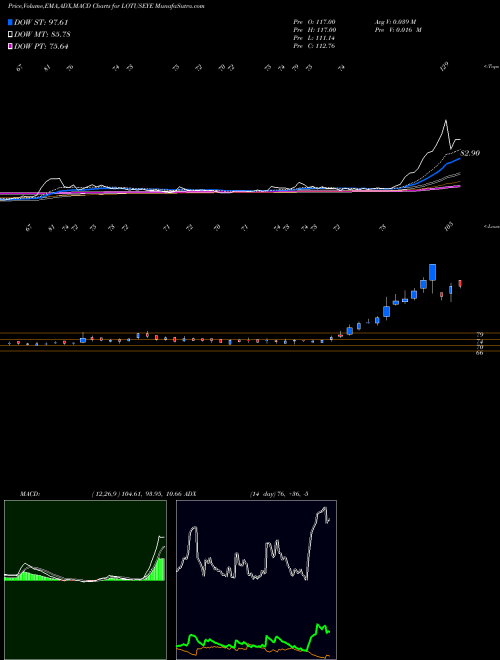Click the 82.90 EMA price label
This screenshot has height=660, width=500.
pos(470,153)
